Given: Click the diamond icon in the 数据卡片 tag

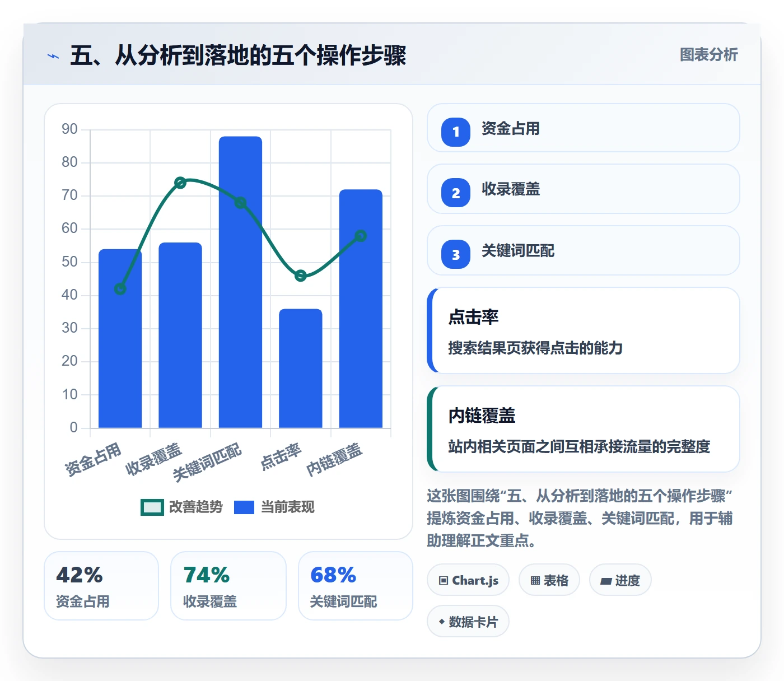Looking at the screenshot, I should coord(442,622).
